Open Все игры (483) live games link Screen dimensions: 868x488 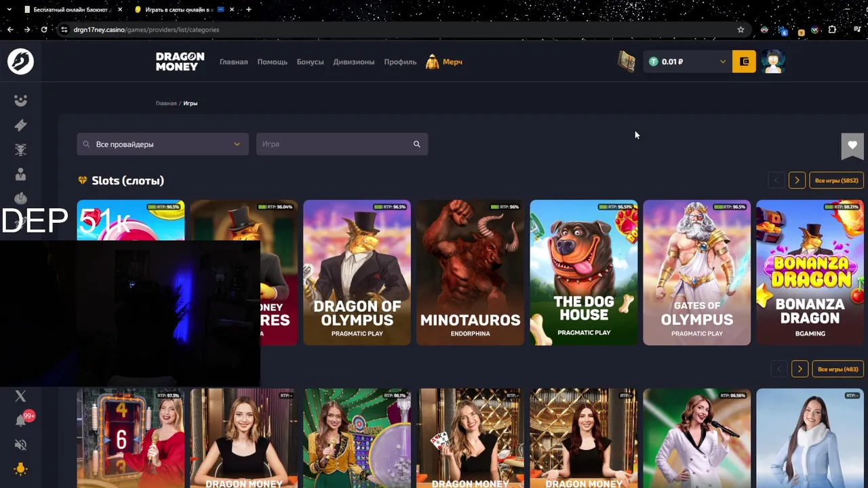837,369
